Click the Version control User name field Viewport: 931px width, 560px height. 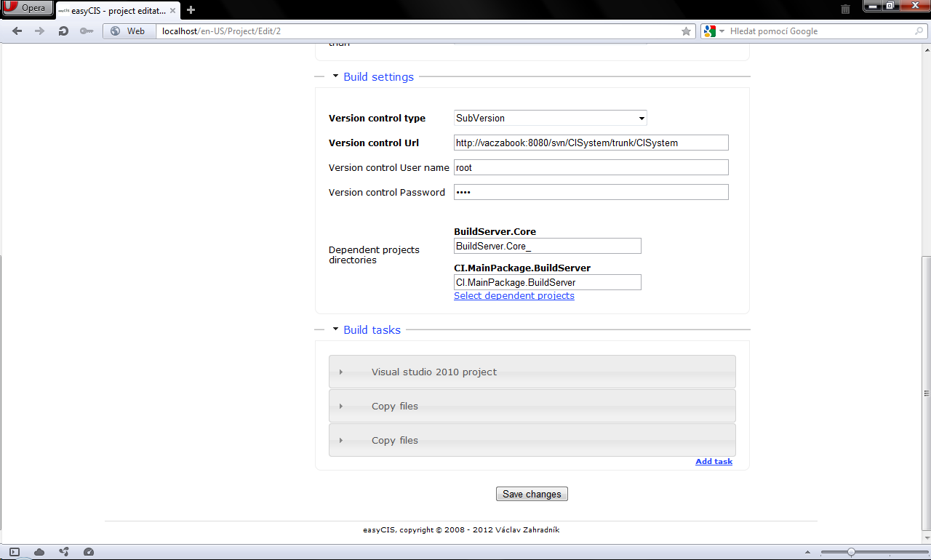(x=591, y=167)
